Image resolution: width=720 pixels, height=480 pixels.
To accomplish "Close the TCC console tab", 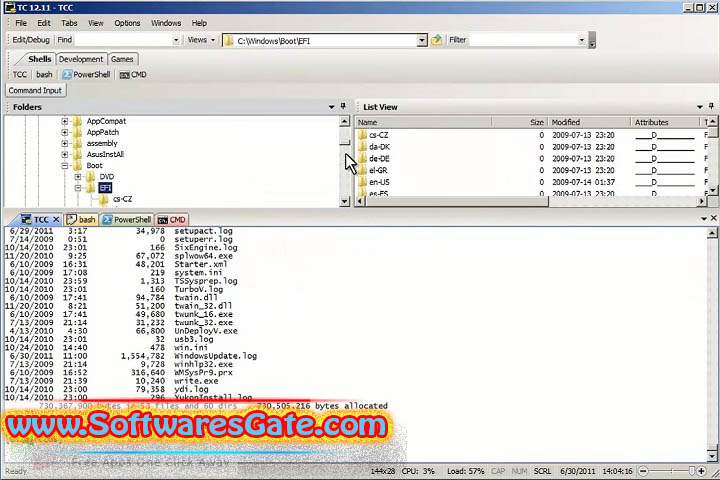I will [56, 220].
